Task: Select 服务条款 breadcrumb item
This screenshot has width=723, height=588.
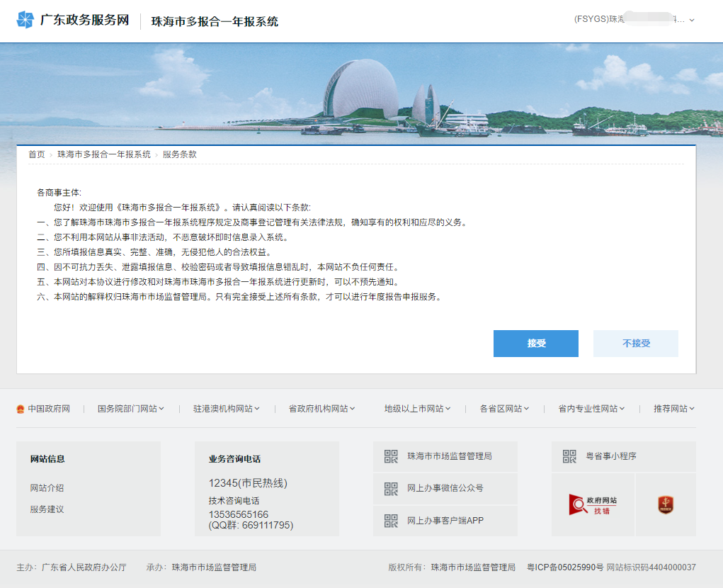Action: [x=179, y=154]
